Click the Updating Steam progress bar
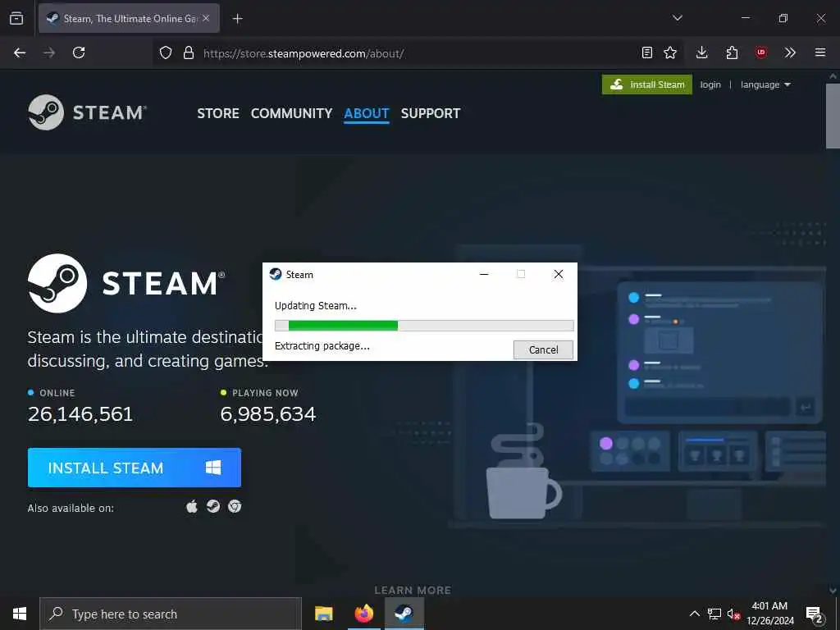The width and height of the screenshot is (840, 630). [424, 326]
